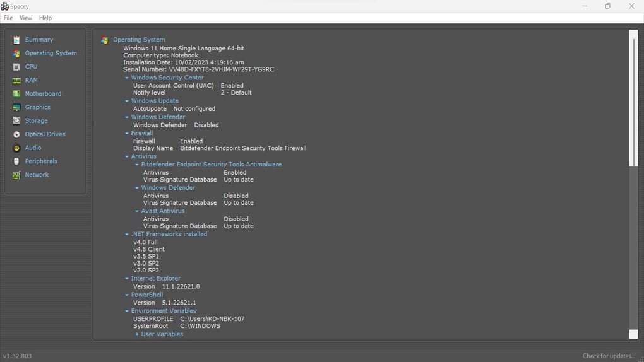This screenshot has width=644, height=362.
Task: Select the CPU section label
Action: click(x=31, y=66)
